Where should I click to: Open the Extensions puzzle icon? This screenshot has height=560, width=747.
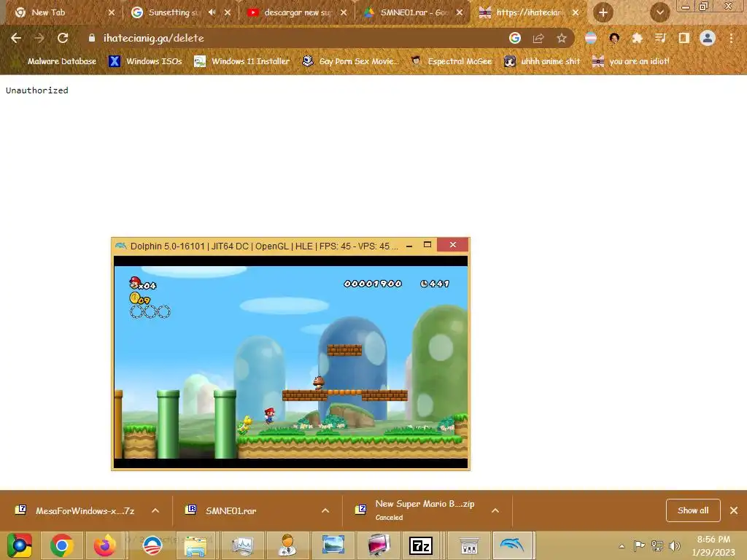point(637,38)
